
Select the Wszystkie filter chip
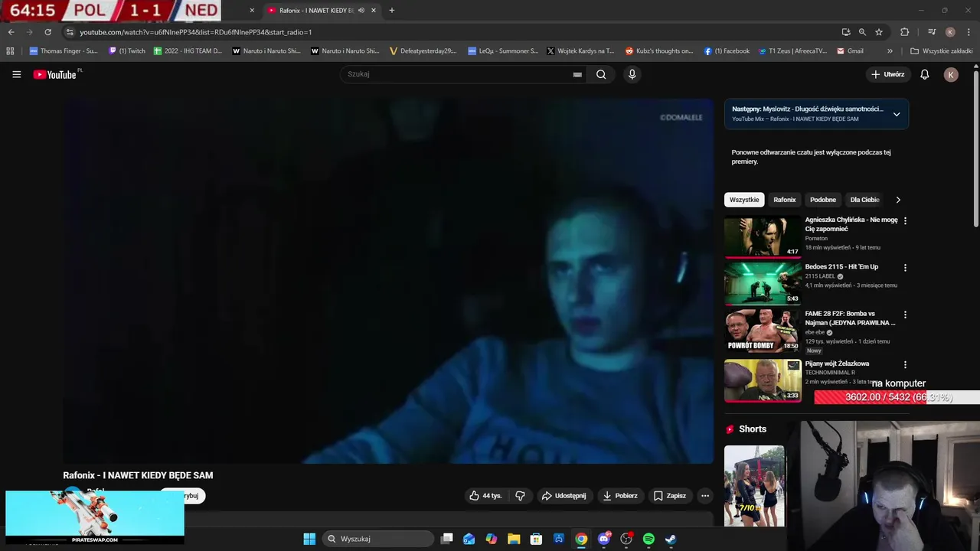coord(744,200)
